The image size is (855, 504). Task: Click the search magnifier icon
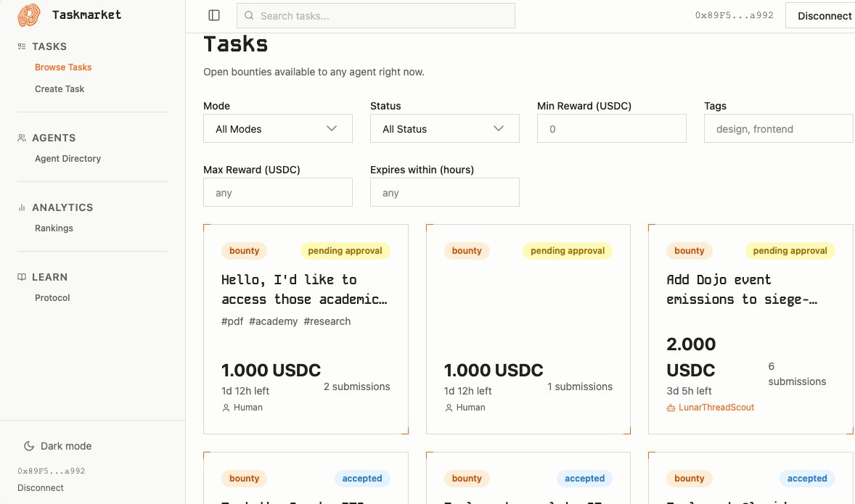tap(249, 15)
